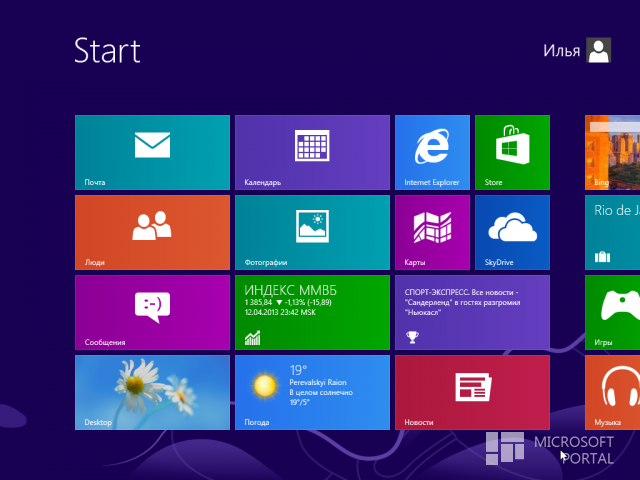Open the Фотографии photos tile
Viewport: 640px width, 480px height.
tap(312, 232)
